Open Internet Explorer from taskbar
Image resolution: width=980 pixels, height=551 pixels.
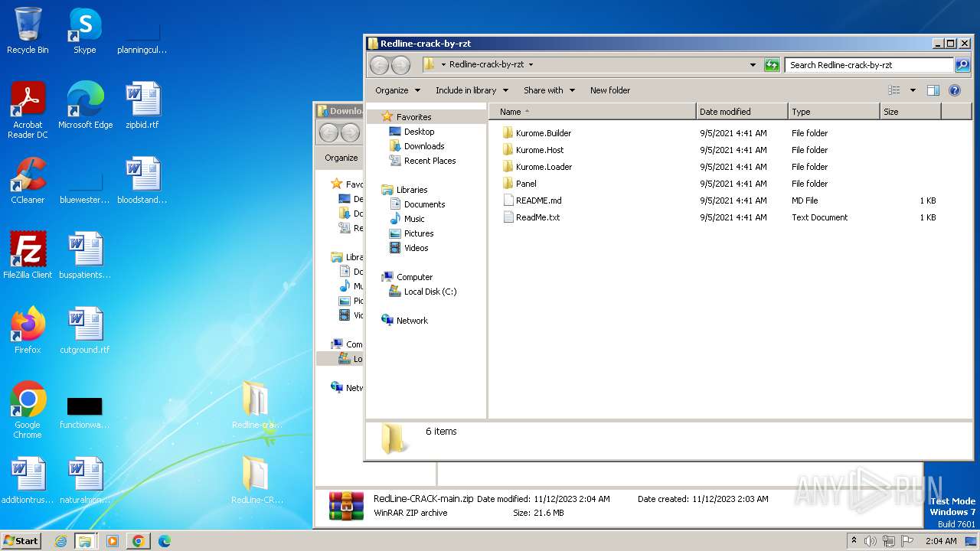pos(60,541)
